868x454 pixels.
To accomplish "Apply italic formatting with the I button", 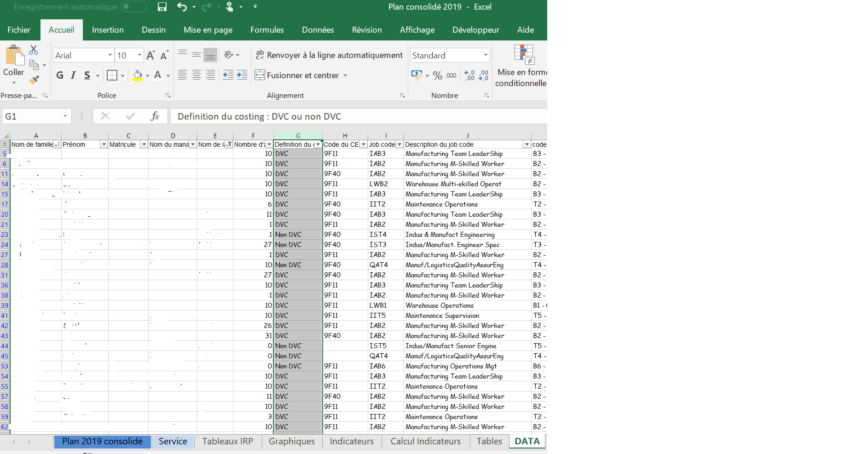I will [73, 75].
